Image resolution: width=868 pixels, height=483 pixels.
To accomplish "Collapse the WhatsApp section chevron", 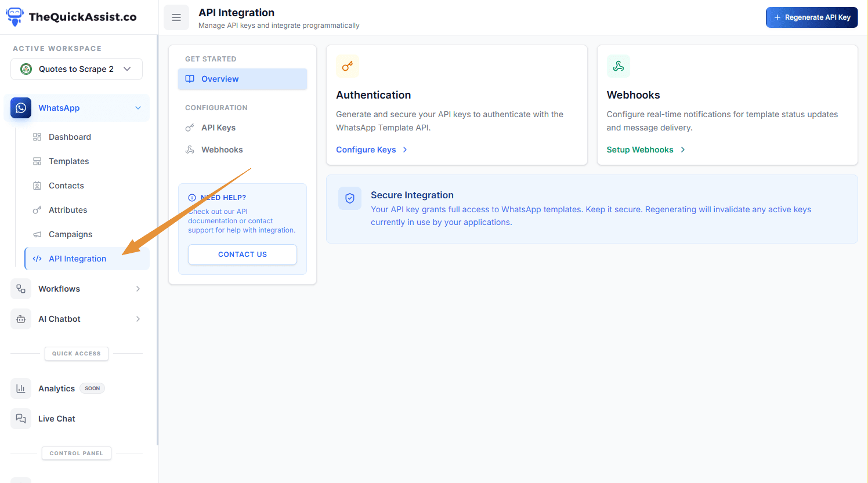I will click(x=138, y=108).
